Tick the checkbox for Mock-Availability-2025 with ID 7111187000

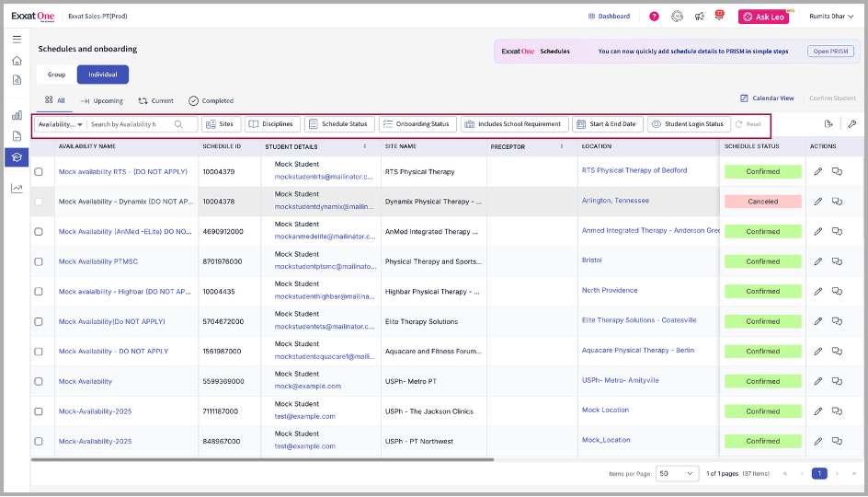(39, 411)
